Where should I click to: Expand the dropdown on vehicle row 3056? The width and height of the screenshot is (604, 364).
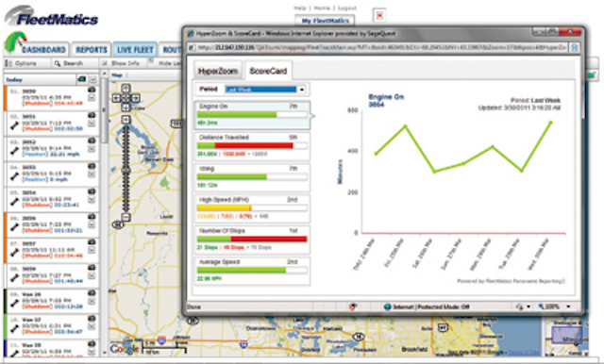pos(92,225)
